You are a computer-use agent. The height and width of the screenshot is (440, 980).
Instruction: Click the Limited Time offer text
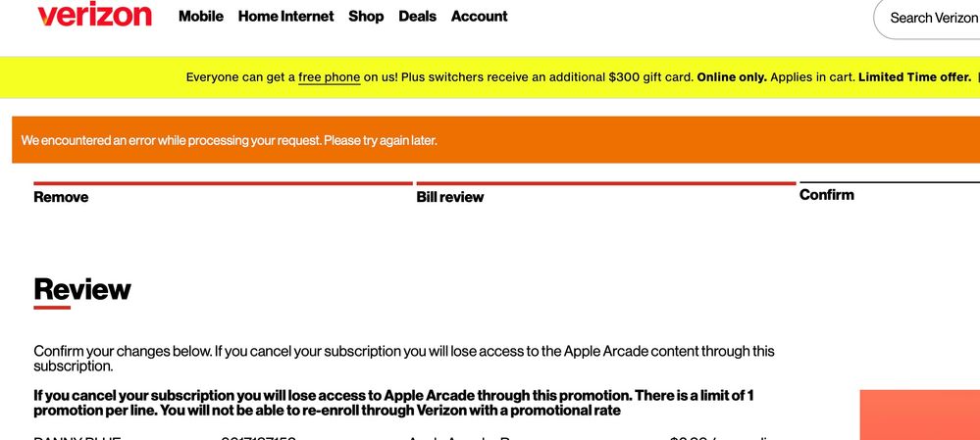coord(914,77)
